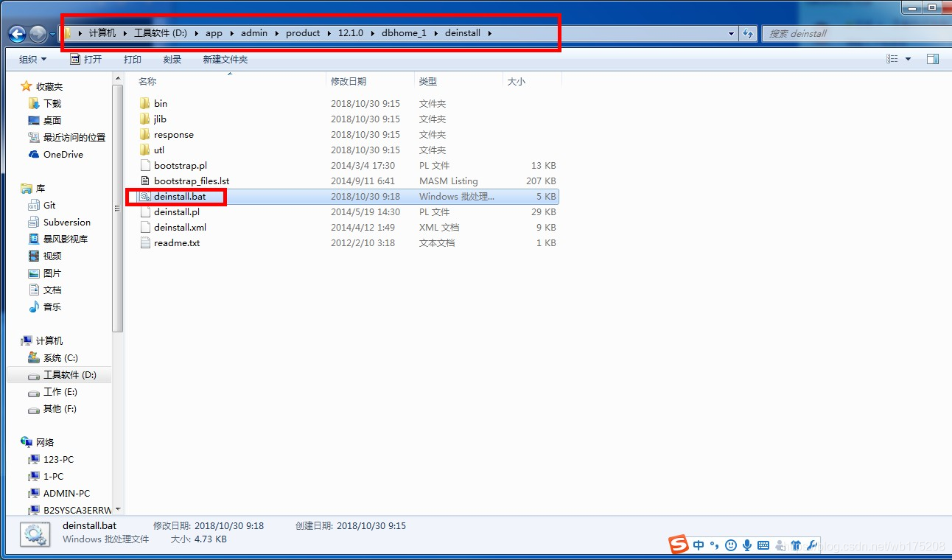Open drive 工作 (E:)
Screen dimensions: 952x560
tap(60, 391)
